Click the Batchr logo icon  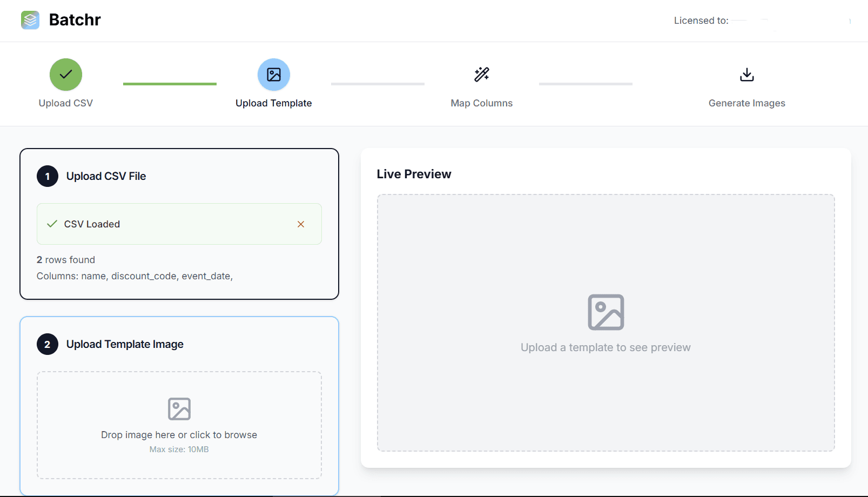point(30,20)
